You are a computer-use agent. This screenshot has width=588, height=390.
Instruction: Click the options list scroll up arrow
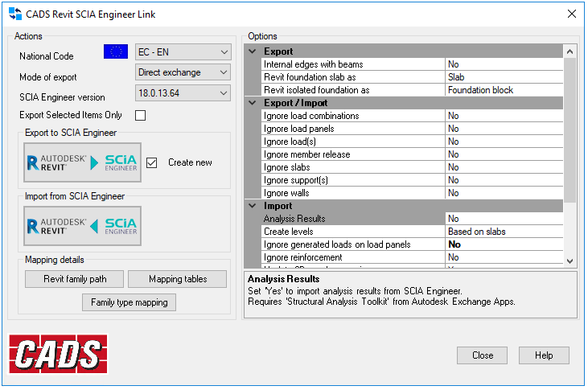(569, 51)
